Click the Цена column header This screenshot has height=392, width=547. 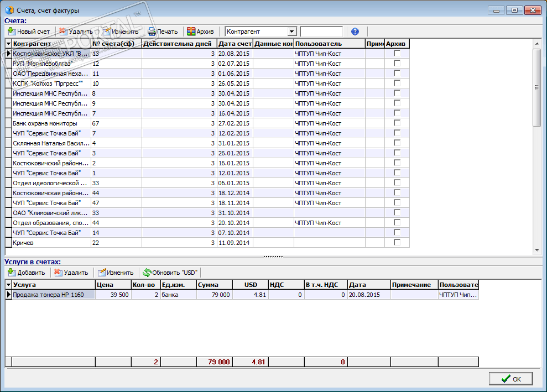[113, 285]
